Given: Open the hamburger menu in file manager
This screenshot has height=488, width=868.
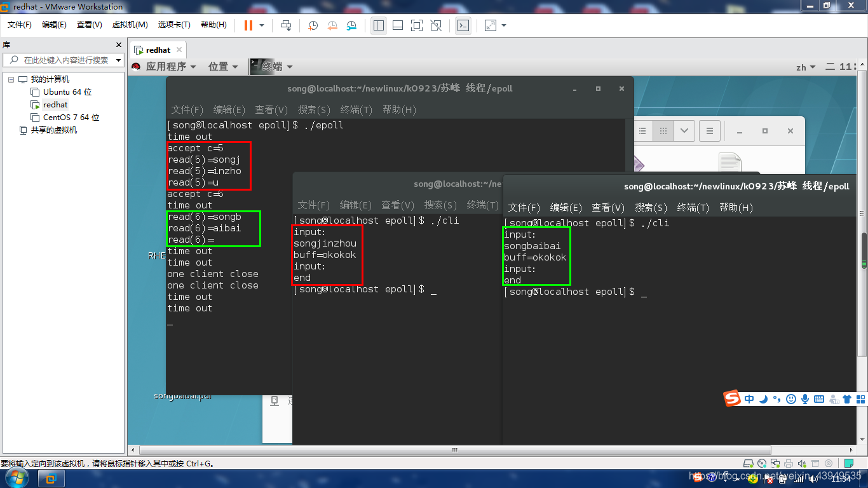Looking at the screenshot, I should (x=710, y=131).
